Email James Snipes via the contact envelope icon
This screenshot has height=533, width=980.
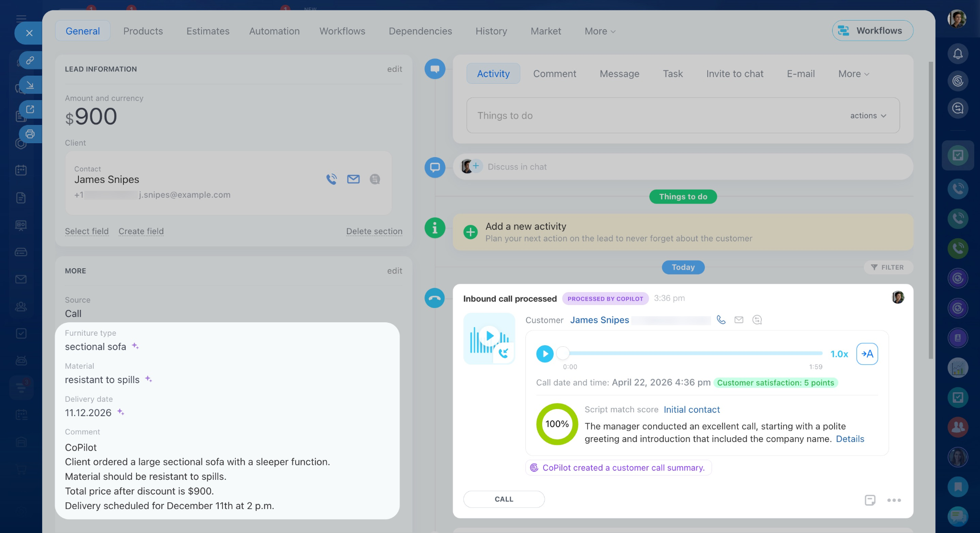point(353,179)
